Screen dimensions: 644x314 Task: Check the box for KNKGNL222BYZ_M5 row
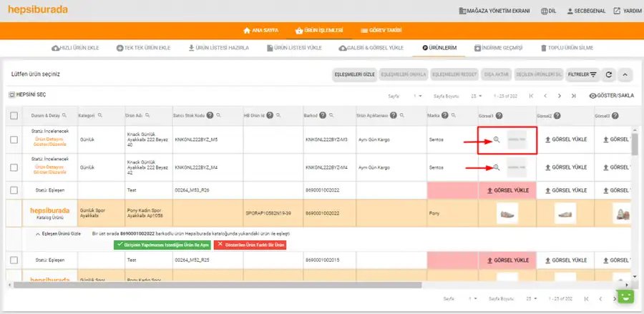(x=14, y=139)
